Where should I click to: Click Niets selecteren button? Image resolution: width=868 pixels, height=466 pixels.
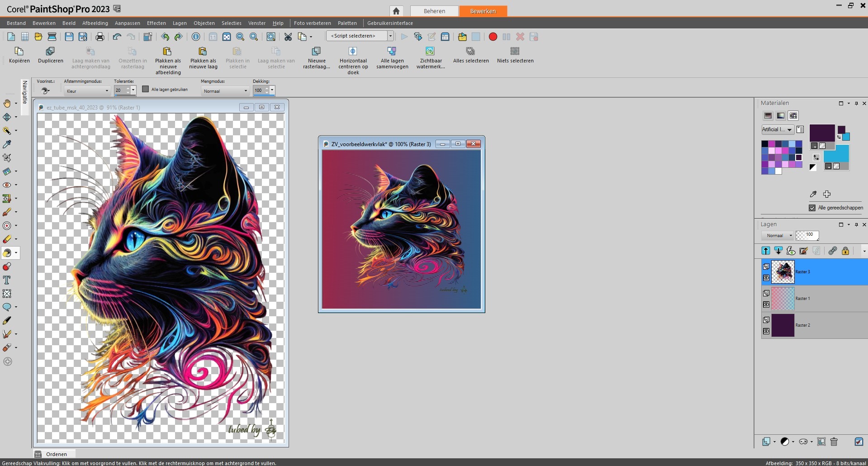[515, 55]
